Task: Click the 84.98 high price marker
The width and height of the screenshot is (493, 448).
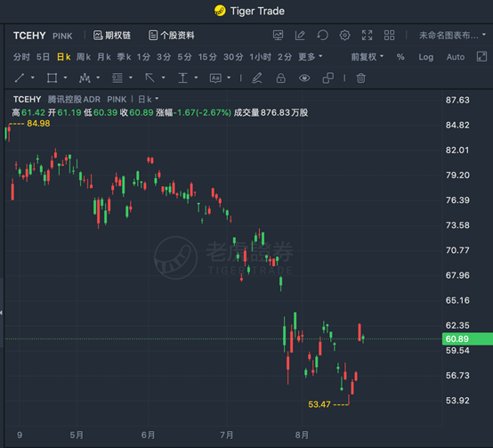Action: [38, 123]
